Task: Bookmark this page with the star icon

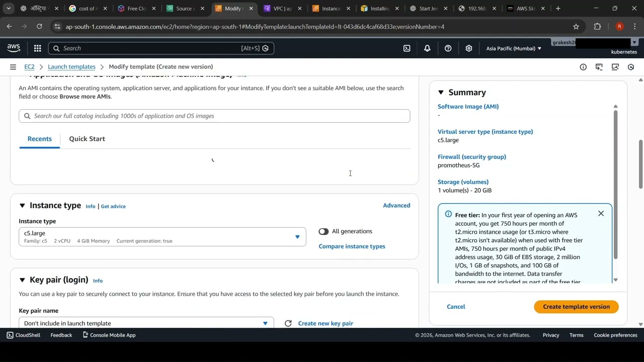Action: 576,27
